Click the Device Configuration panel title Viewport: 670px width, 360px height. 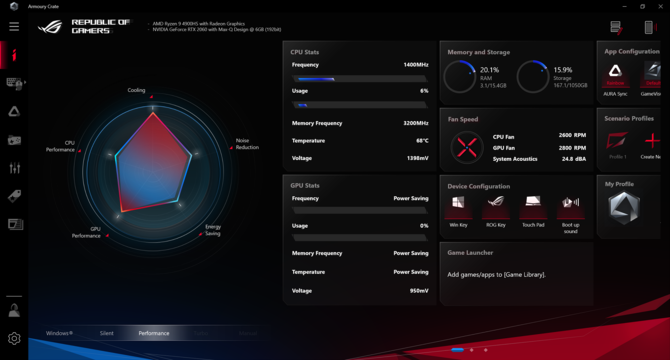[x=479, y=186]
